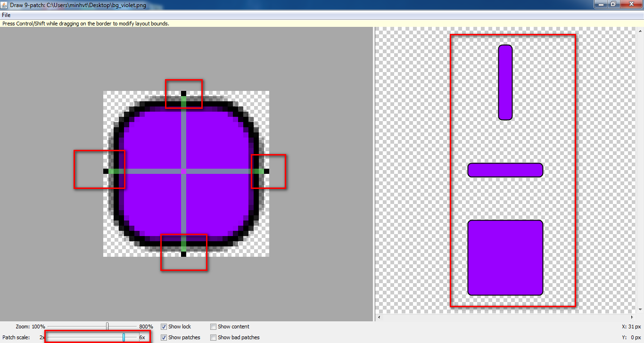
Task: Click the Zoom slider handle
Action: [107, 326]
